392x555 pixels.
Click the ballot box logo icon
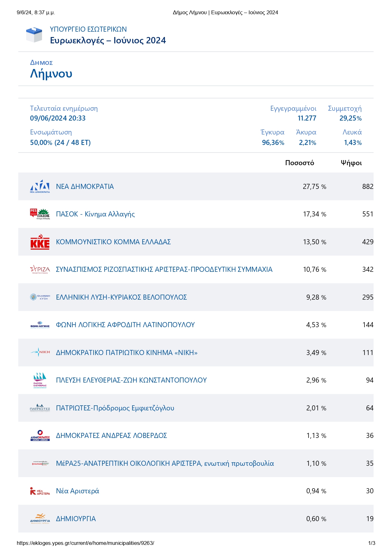[34, 35]
